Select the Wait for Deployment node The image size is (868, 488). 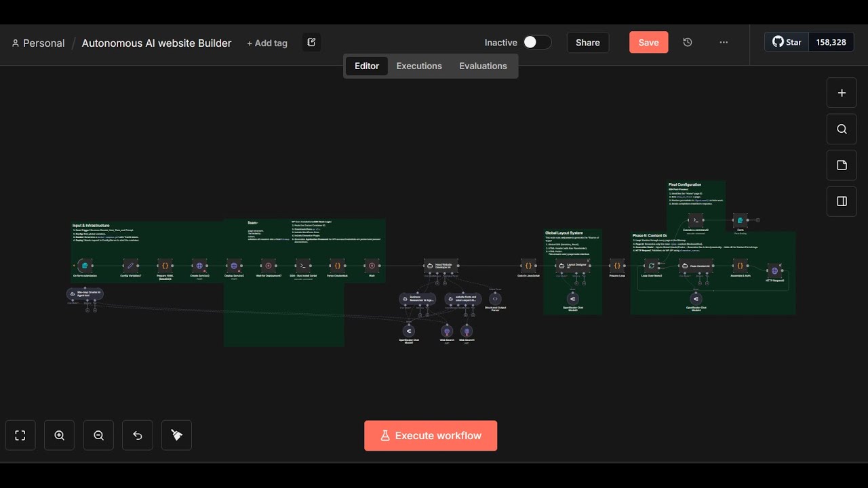point(269,266)
